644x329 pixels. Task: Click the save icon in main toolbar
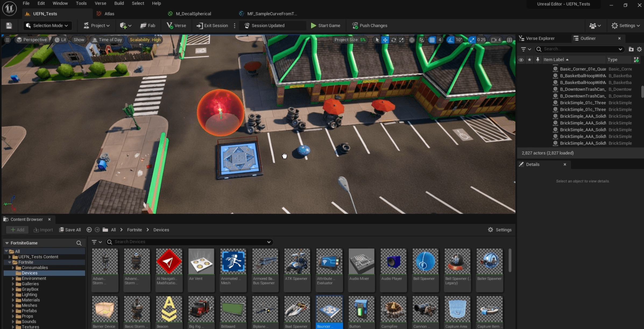pyautogui.click(x=9, y=26)
